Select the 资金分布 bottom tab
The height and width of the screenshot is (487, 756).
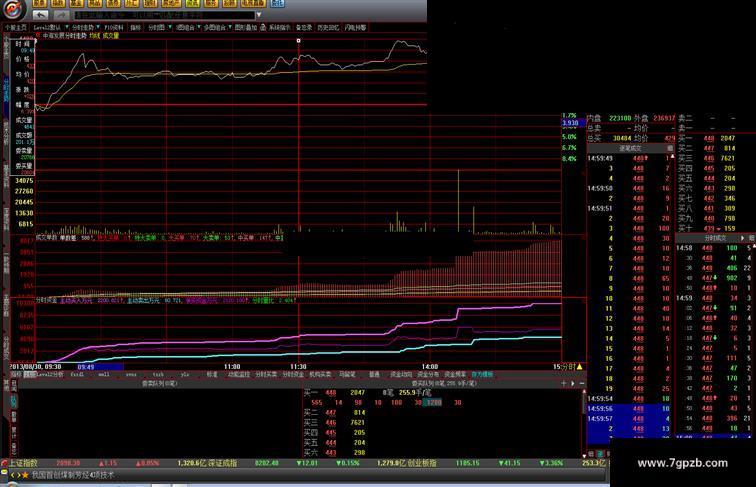point(428,374)
